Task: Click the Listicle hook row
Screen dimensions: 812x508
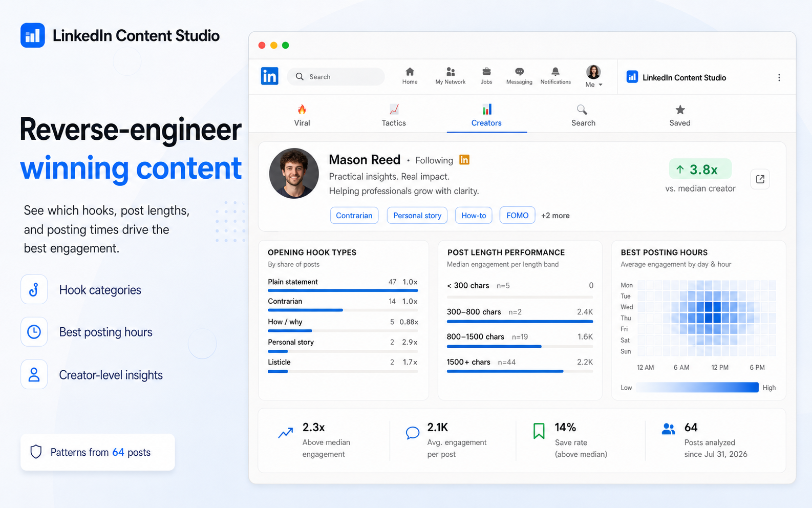Action: pyautogui.click(x=343, y=365)
